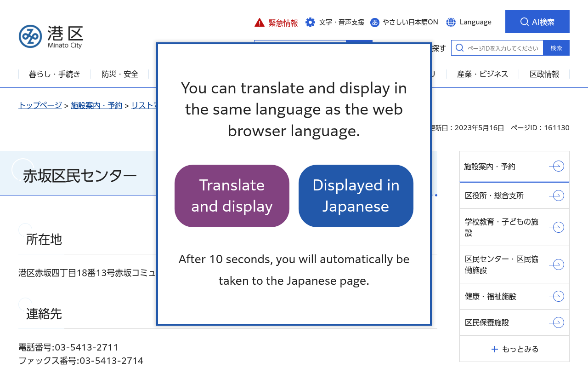The width and height of the screenshot is (588, 368).
Task: Click the 赤坂区民センター page heading
Action: click(x=80, y=176)
